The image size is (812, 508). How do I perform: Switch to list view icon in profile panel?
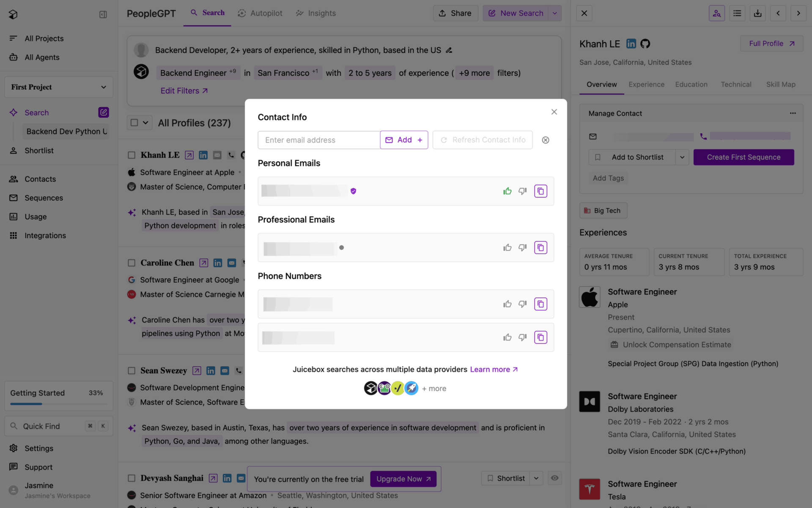pyautogui.click(x=737, y=13)
